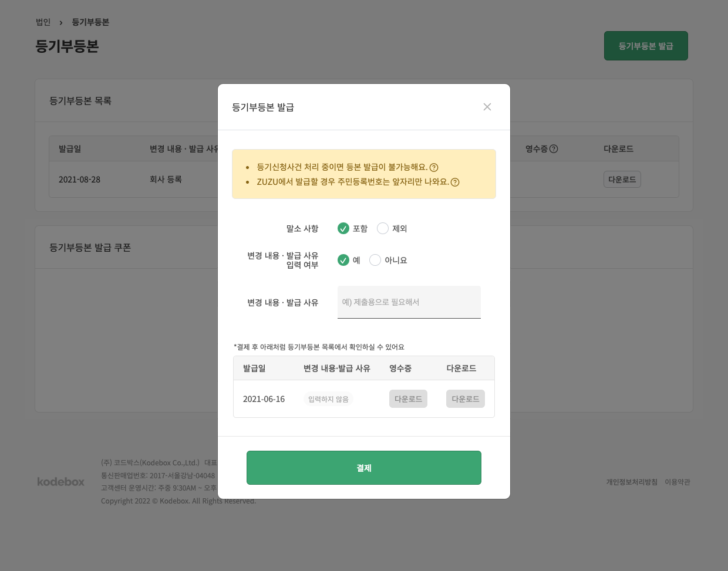Select 아니요 for 변경 내용·발급 사유 입력 여부

click(x=375, y=260)
